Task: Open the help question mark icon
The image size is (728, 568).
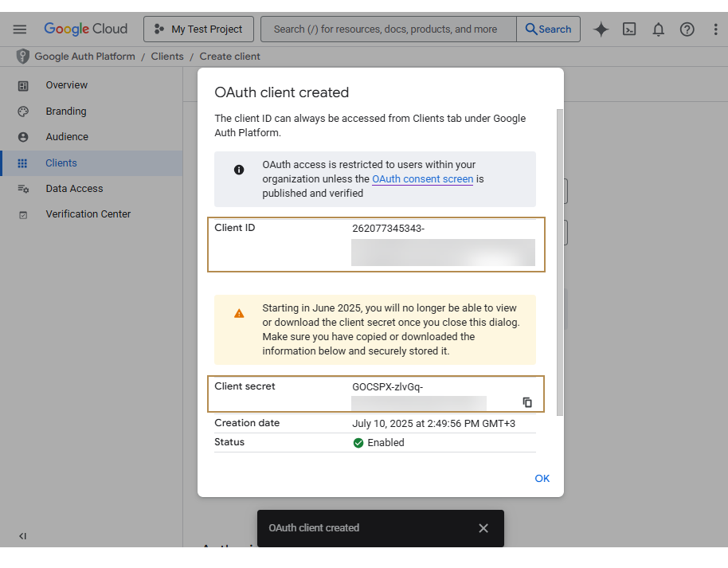Action: coord(687,29)
